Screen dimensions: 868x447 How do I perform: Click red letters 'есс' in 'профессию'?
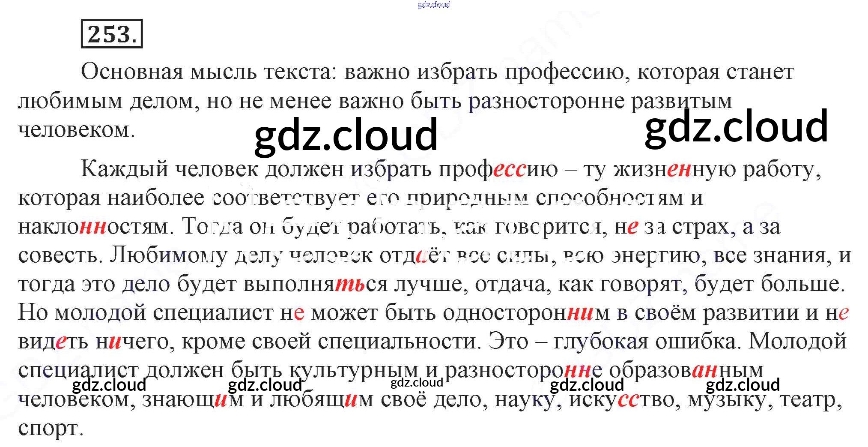[509, 170]
